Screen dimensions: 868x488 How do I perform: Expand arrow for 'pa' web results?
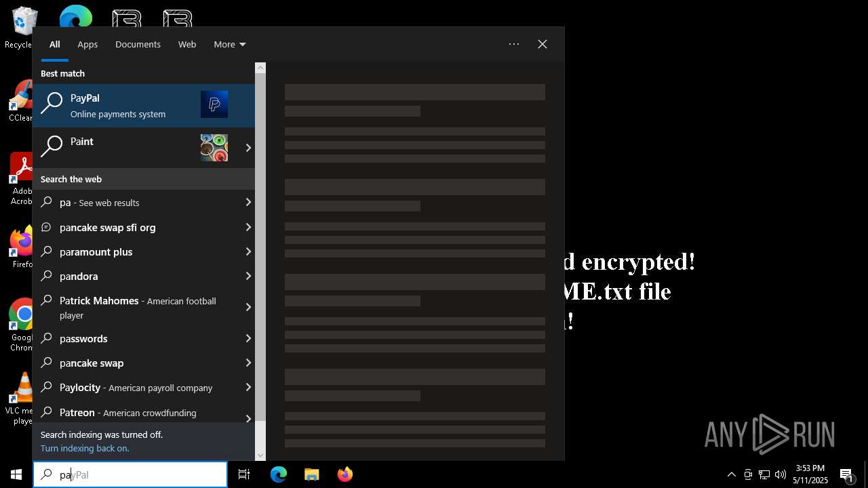coord(248,202)
